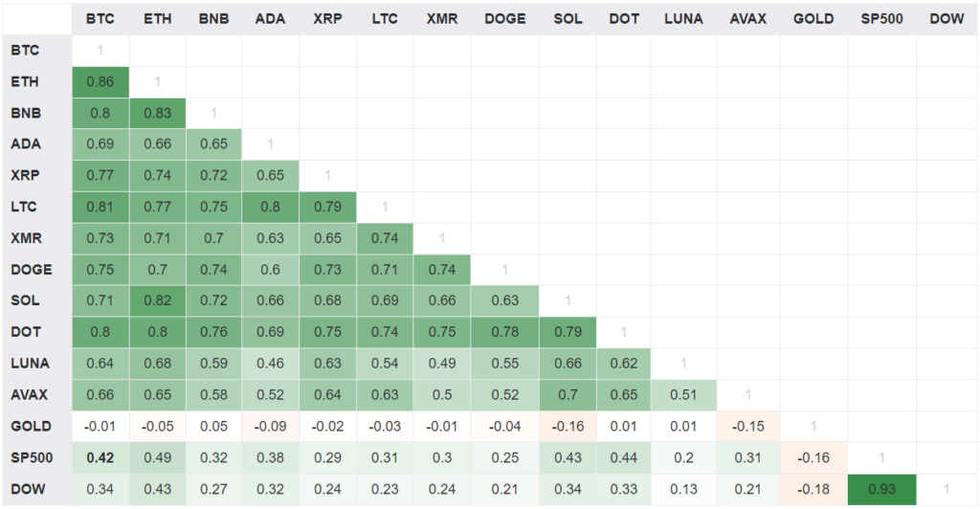The height and width of the screenshot is (509, 980).
Task: Click the BTC column header
Action: pos(100,18)
